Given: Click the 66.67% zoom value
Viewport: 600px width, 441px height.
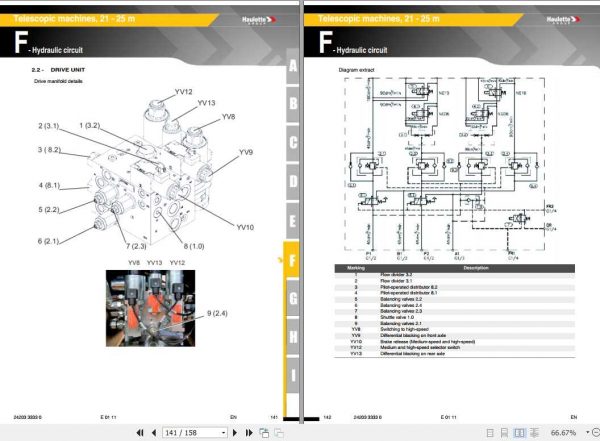Looking at the screenshot, I should [x=563, y=433].
